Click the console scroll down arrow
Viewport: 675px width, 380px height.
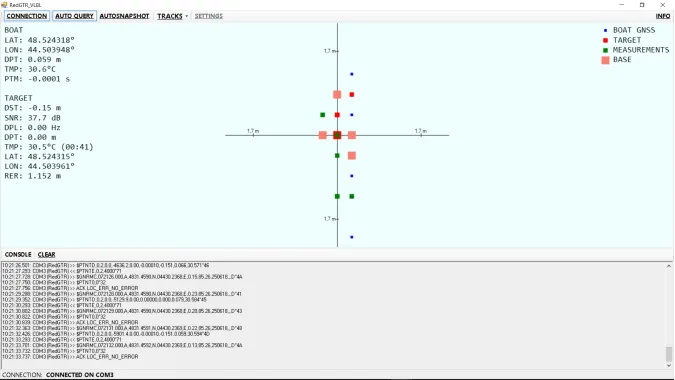point(669,366)
